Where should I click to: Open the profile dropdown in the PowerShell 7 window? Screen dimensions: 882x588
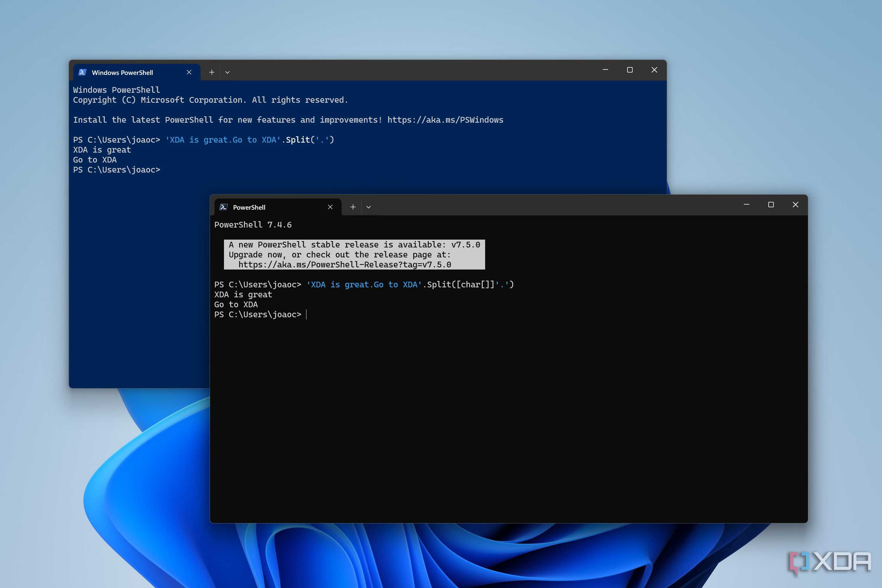pyautogui.click(x=368, y=207)
